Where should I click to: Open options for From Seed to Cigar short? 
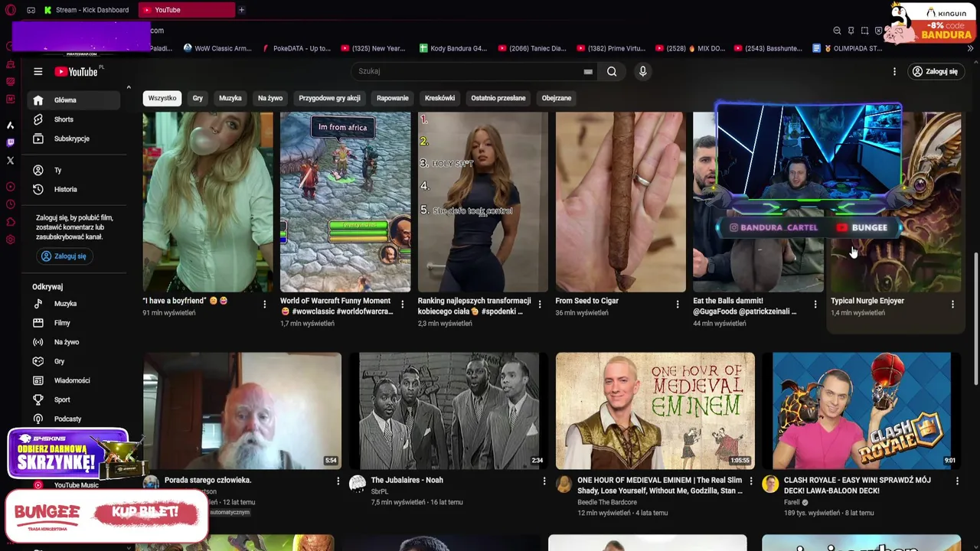(678, 305)
